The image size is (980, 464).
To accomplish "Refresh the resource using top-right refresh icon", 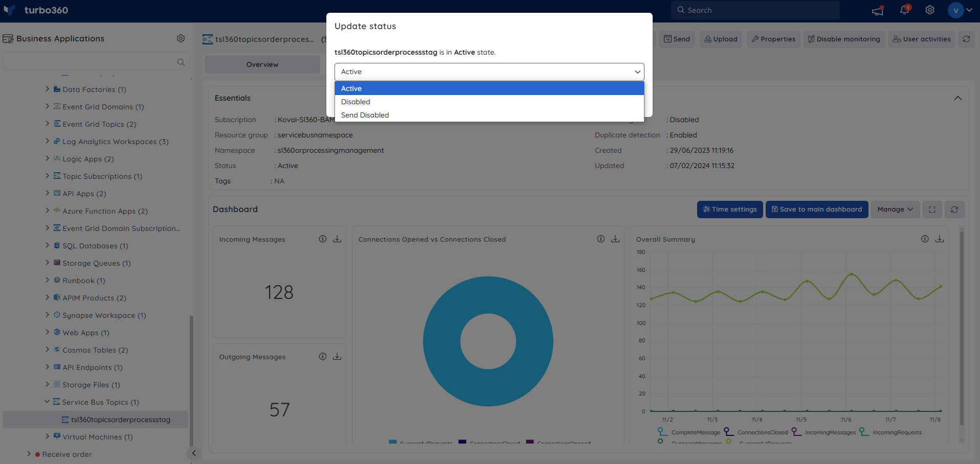I will click(966, 39).
